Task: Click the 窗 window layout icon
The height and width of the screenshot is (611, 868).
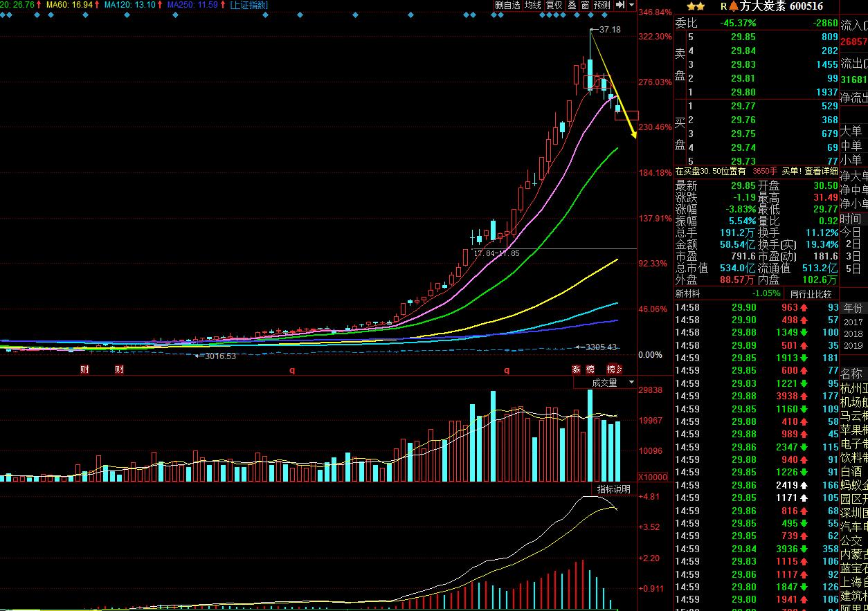Action: (x=585, y=6)
